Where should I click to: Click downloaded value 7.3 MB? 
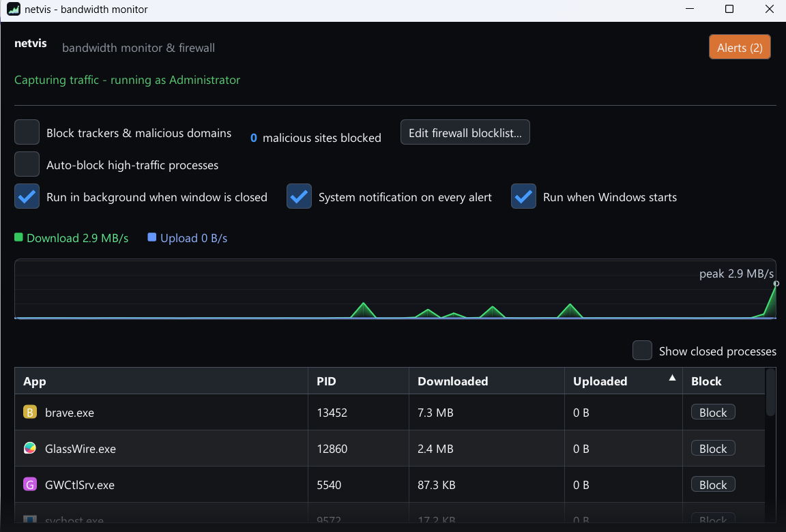click(x=435, y=413)
